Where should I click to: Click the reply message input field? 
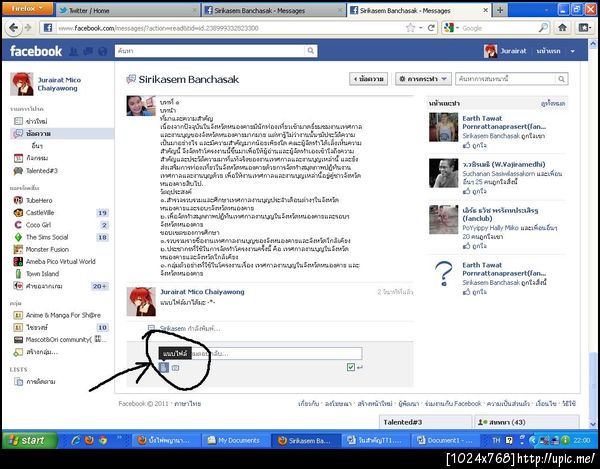(x=260, y=353)
